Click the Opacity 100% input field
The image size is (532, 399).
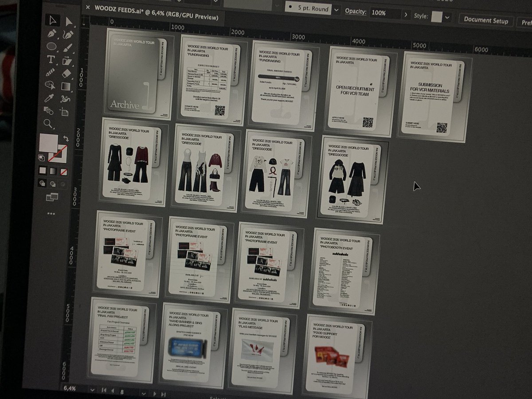coord(384,13)
